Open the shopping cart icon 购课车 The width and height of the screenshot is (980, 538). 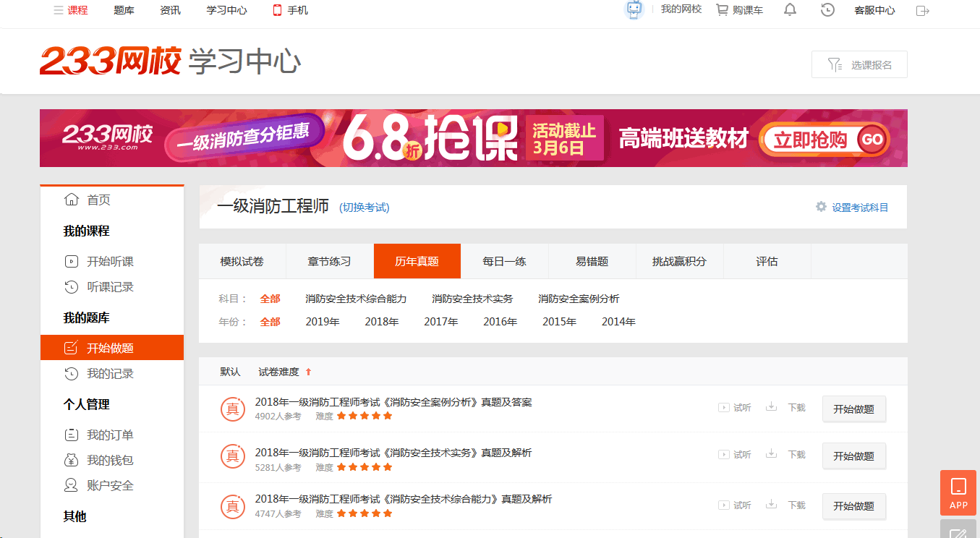point(722,10)
